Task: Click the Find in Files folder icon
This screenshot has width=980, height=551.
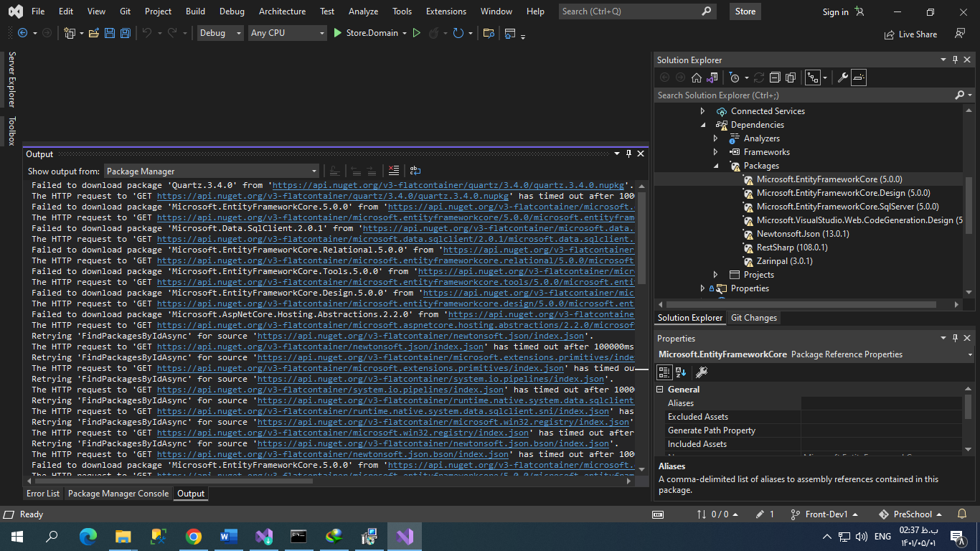Action: [x=489, y=33]
